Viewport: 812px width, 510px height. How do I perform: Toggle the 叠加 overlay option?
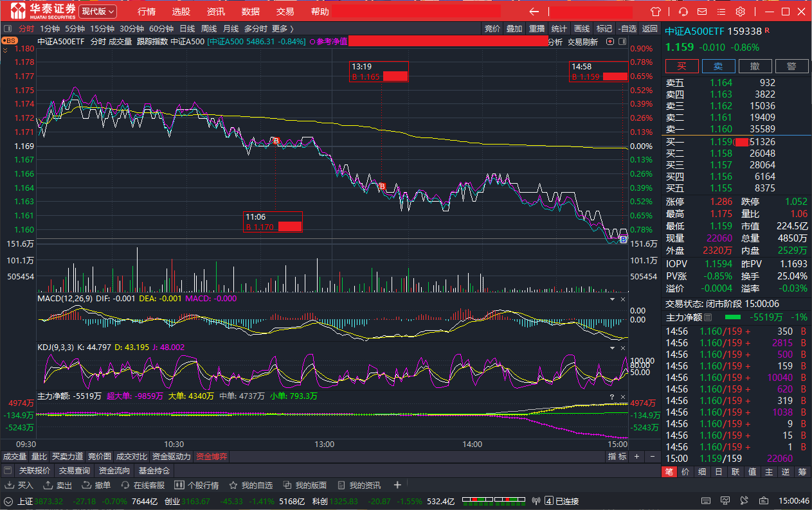coord(514,28)
